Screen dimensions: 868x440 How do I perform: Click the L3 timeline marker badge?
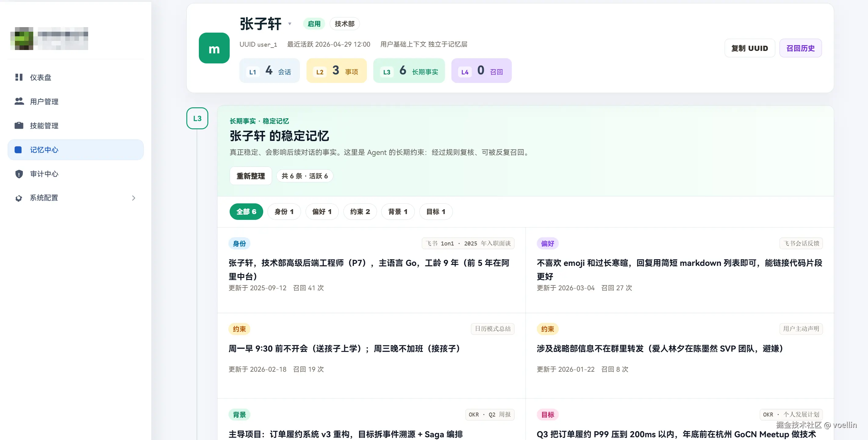[x=197, y=118]
